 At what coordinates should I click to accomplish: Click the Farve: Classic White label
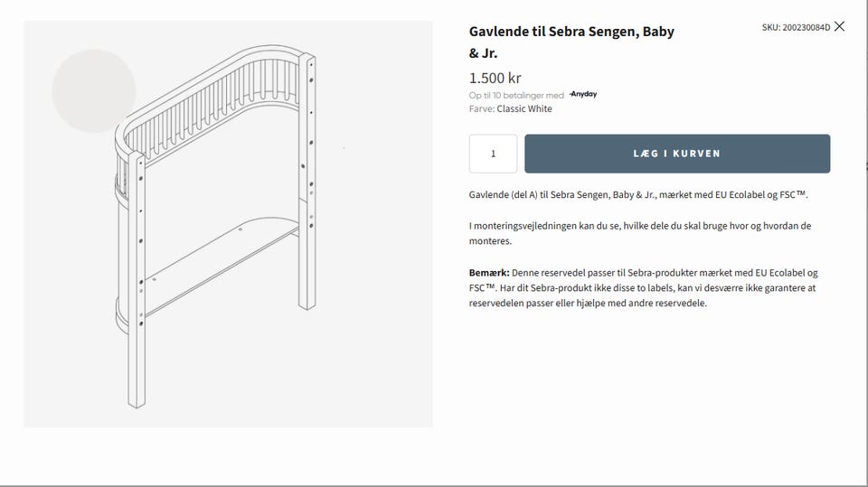tap(510, 109)
